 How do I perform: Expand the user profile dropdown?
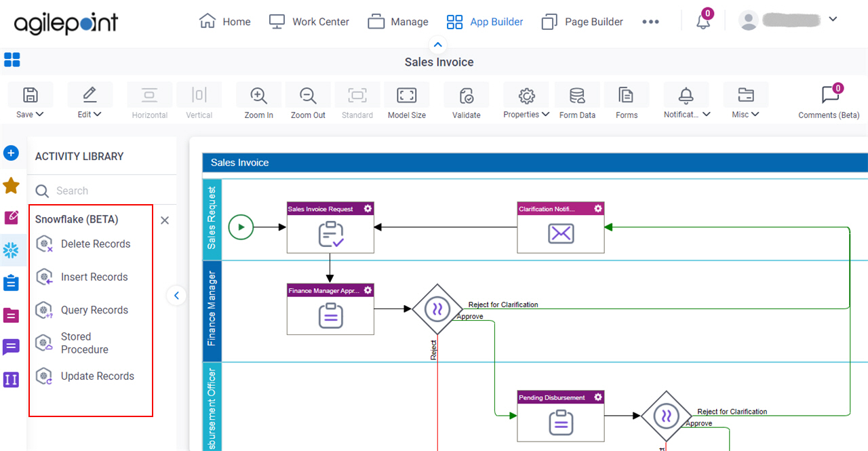coord(833,19)
